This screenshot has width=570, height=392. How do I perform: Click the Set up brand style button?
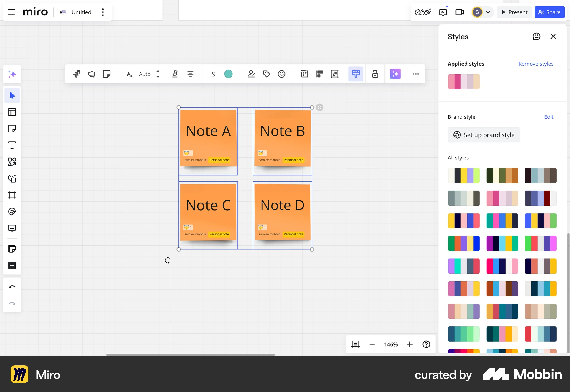[x=484, y=135]
